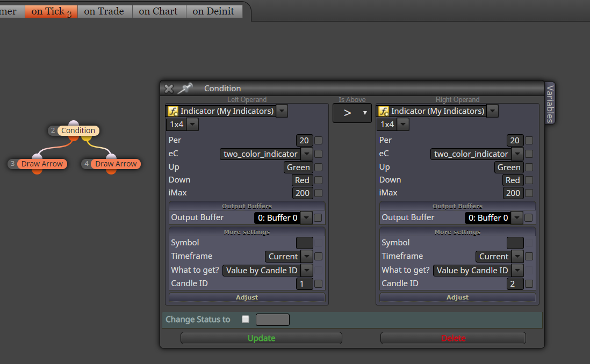
Task: Open right operand Output Buffer dropdown
Action: [517, 218]
